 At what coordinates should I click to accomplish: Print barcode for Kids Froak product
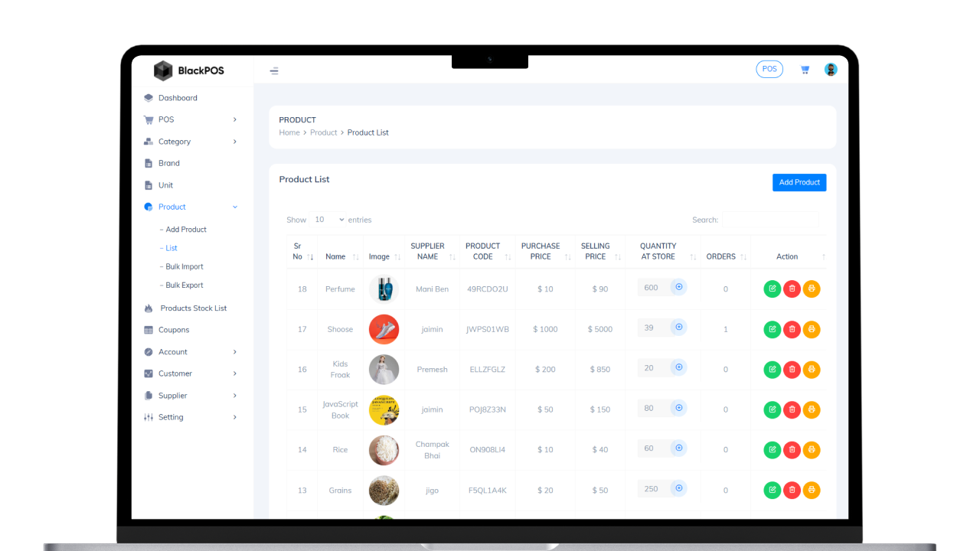(811, 369)
